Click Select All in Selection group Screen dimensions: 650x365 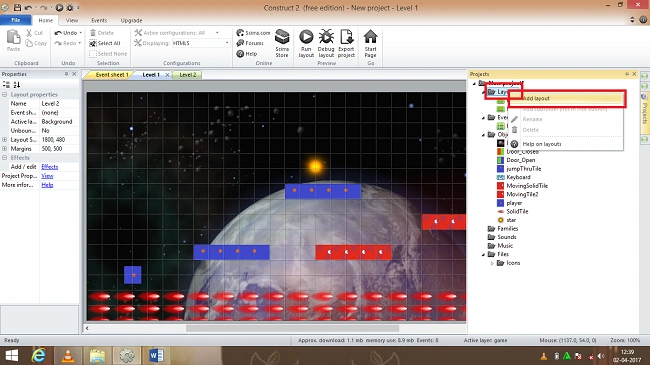105,43
